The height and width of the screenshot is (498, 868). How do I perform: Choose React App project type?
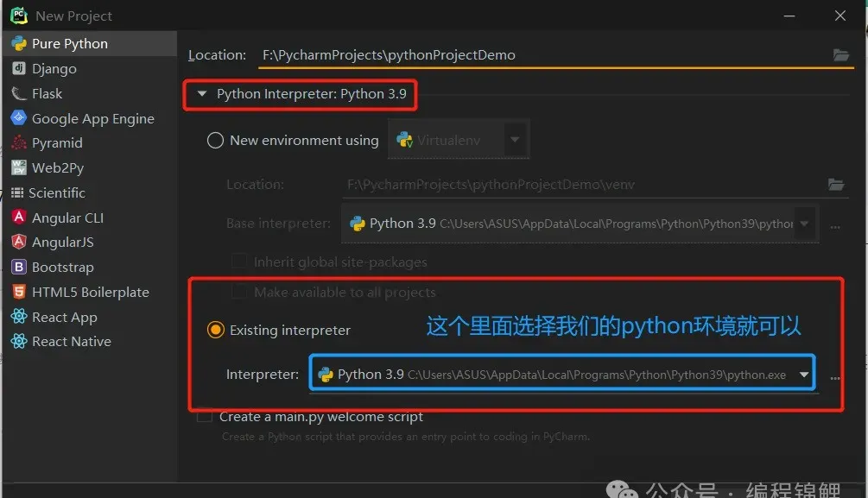tap(90, 317)
